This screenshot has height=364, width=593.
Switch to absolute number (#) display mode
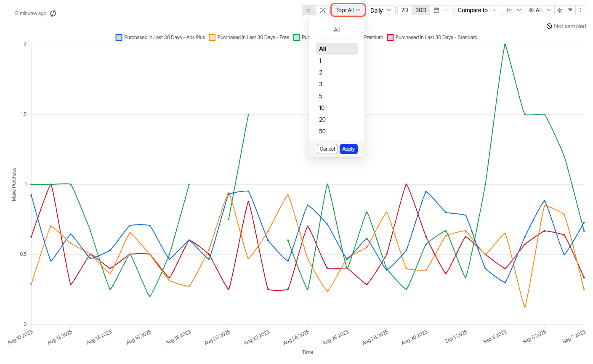(309, 10)
